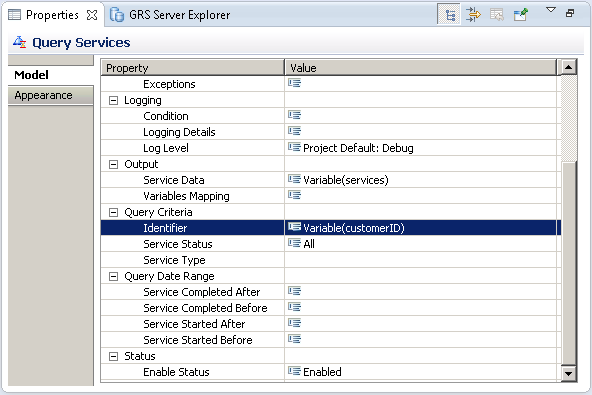Select the Variables Mapping property
Viewport: 592px width, 395px height.
pyautogui.click(x=187, y=196)
